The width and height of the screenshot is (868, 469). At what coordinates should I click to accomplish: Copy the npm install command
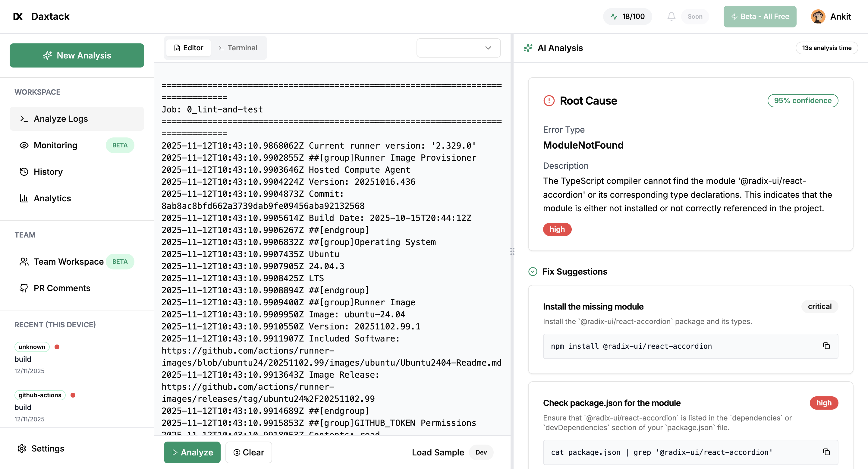point(826,346)
